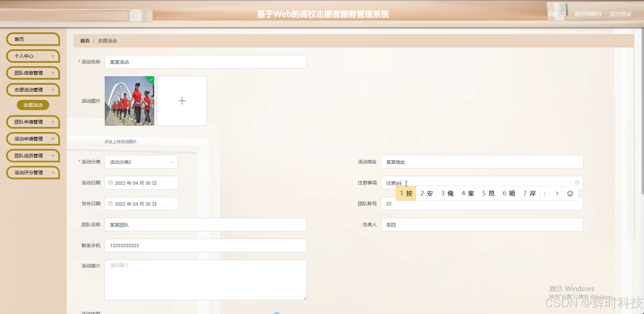Viewport: 644px width, 314px height.
Task: Click the 退出登录 link
Action: click(620, 14)
